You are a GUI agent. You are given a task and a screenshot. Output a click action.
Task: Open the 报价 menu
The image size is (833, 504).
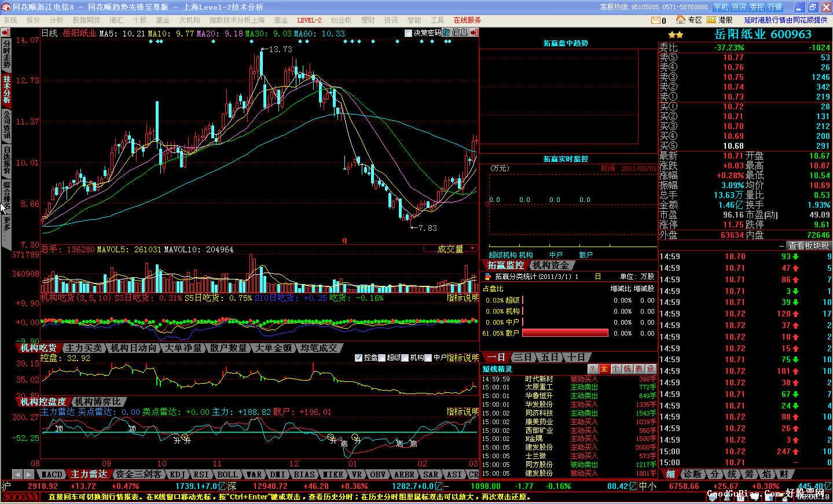34,20
